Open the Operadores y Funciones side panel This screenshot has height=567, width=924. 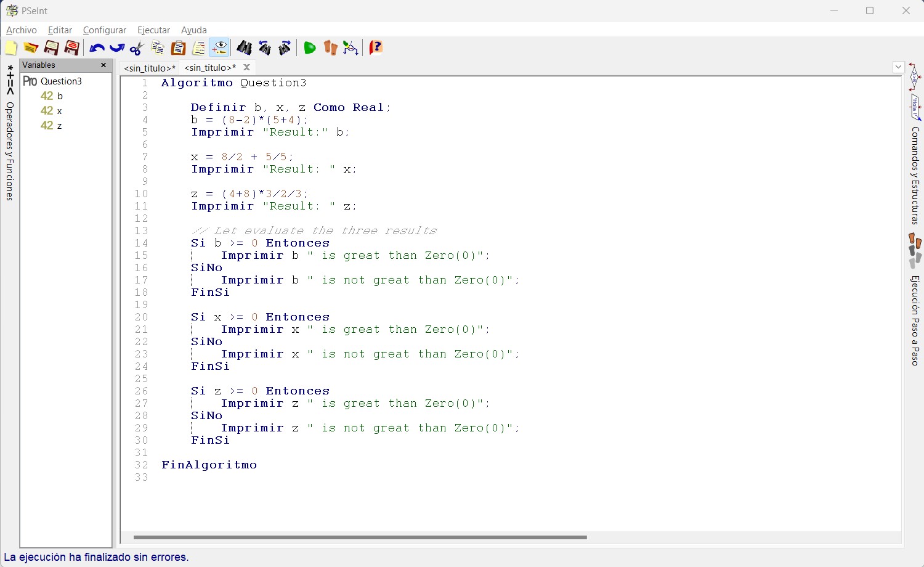click(x=10, y=133)
